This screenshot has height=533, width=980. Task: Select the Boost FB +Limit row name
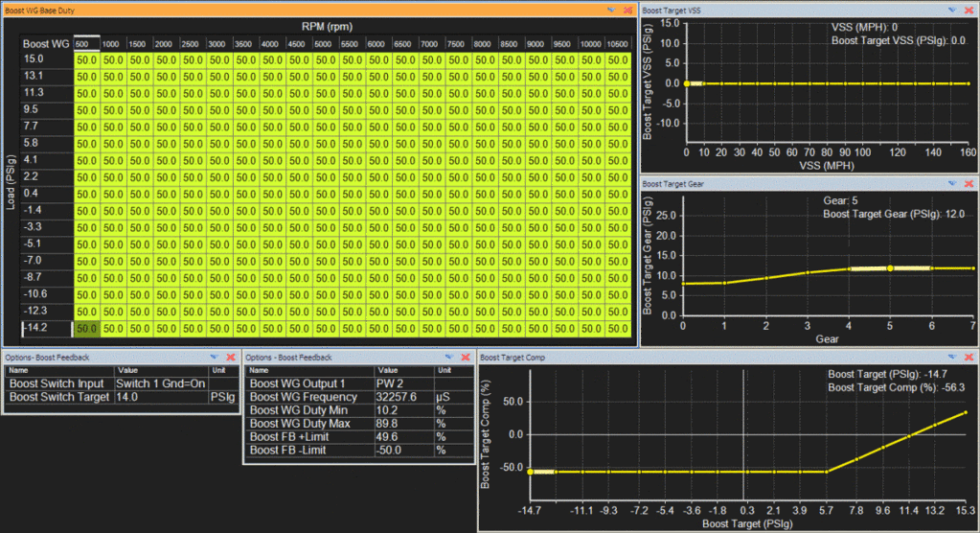[x=310, y=437]
